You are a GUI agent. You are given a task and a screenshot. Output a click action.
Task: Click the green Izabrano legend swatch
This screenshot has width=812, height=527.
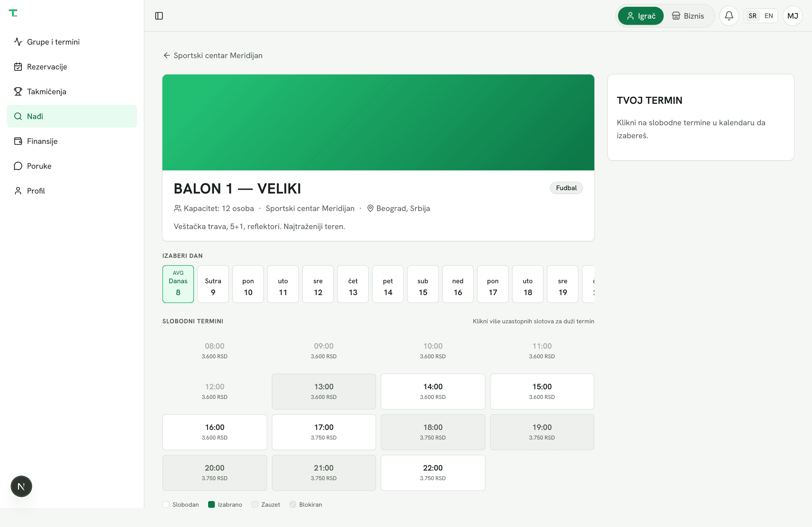211,504
